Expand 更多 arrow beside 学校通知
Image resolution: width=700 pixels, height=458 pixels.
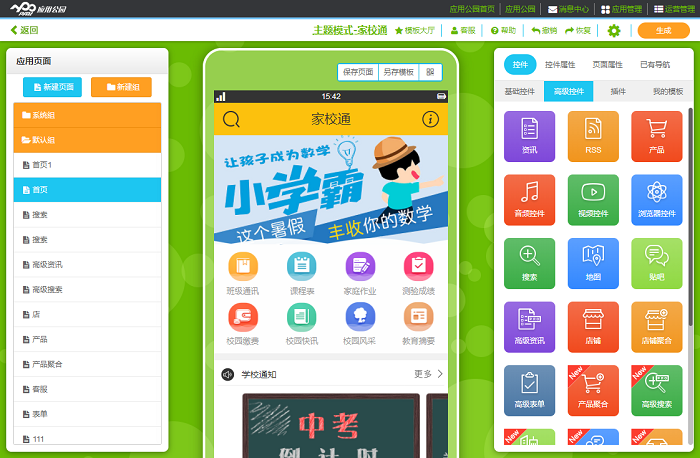click(x=428, y=374)
